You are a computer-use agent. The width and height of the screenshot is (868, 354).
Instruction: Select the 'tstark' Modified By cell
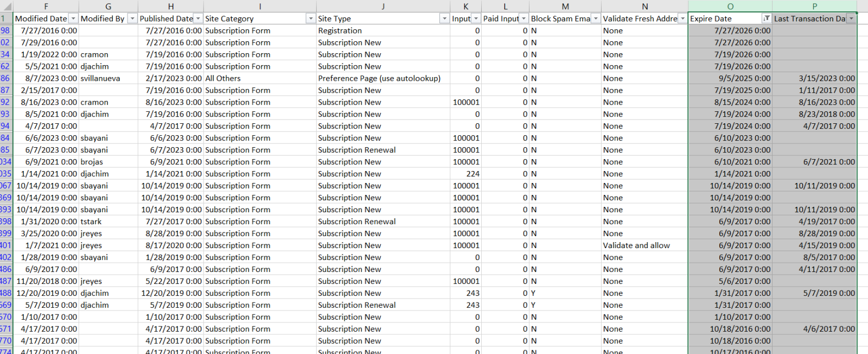[91, 222]
